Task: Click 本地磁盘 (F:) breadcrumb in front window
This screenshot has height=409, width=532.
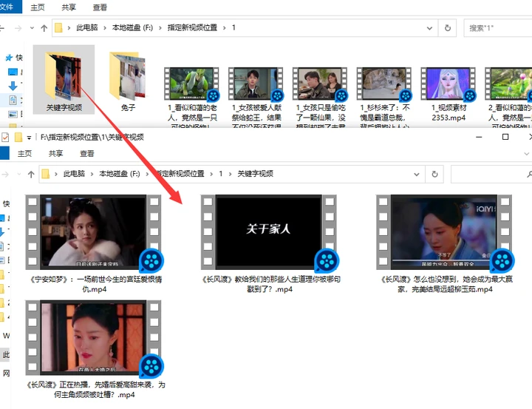Action: pyautogui.click(x=120, y=174)
